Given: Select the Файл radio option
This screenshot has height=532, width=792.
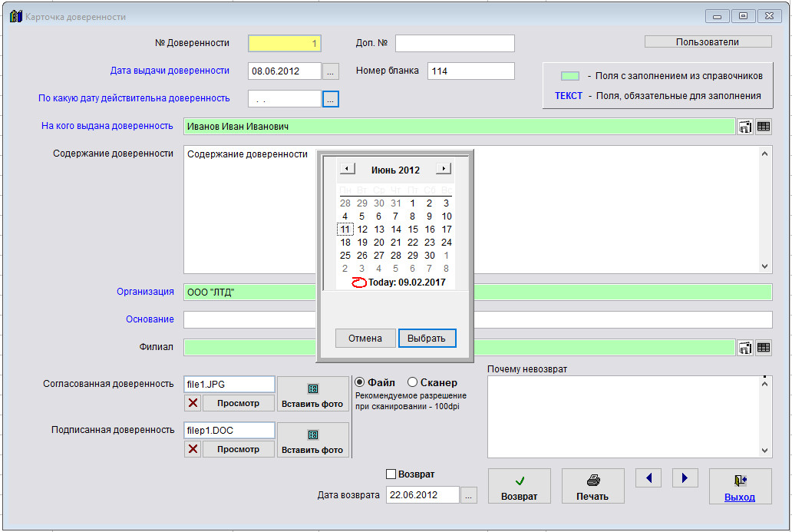Looking at the screenshot, I should click(360, 382).
